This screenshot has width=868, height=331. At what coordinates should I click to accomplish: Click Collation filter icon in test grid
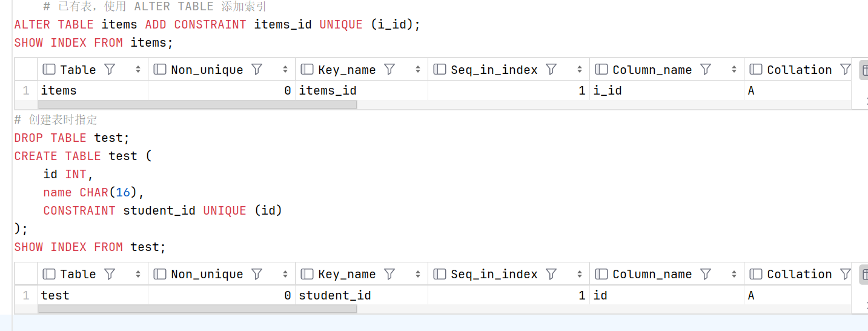[846, 274]
